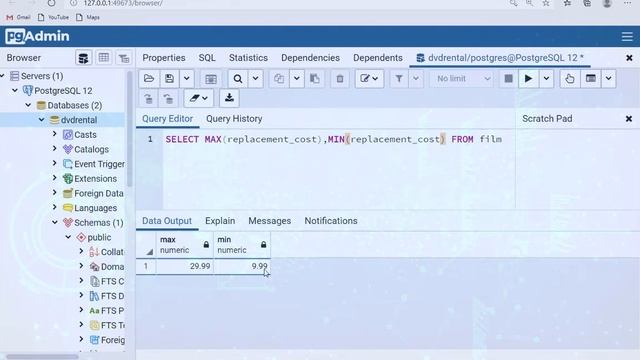Switch to the SQL tab
The height and width of the screenshot is (360, 640).
point(207,58)
